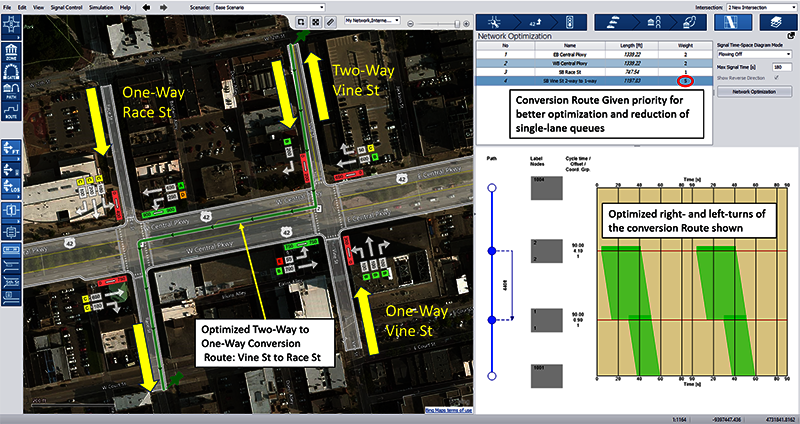Click the forward arrow in toolbar
800x424 pixels.
pyautogui.click(x=161, y=7)
